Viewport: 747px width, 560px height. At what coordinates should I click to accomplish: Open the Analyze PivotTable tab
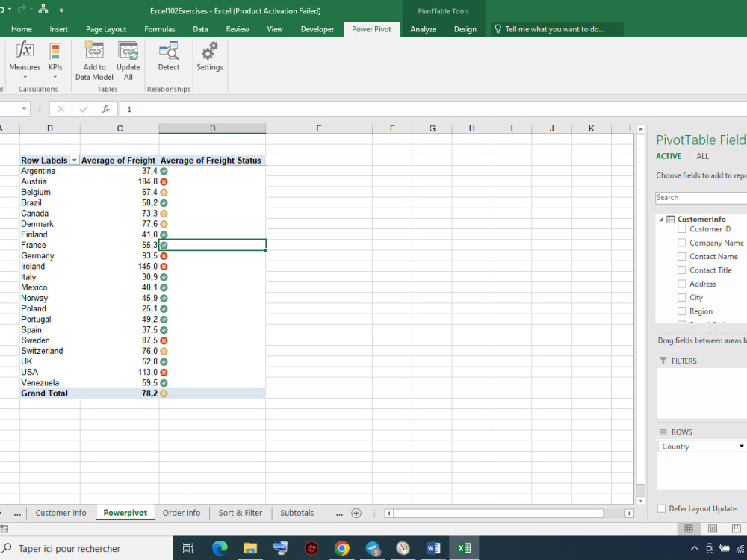tap(423, 29)
